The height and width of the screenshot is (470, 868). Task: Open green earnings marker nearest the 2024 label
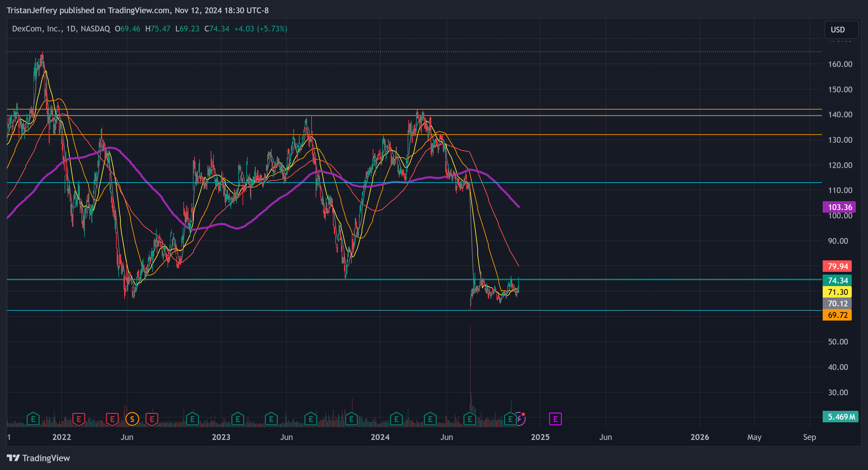click(396, 419)
